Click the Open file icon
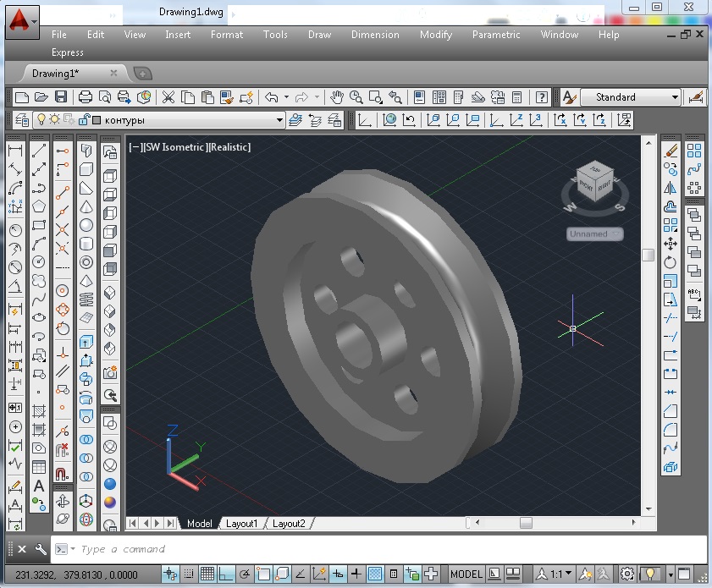 (41, 97)
